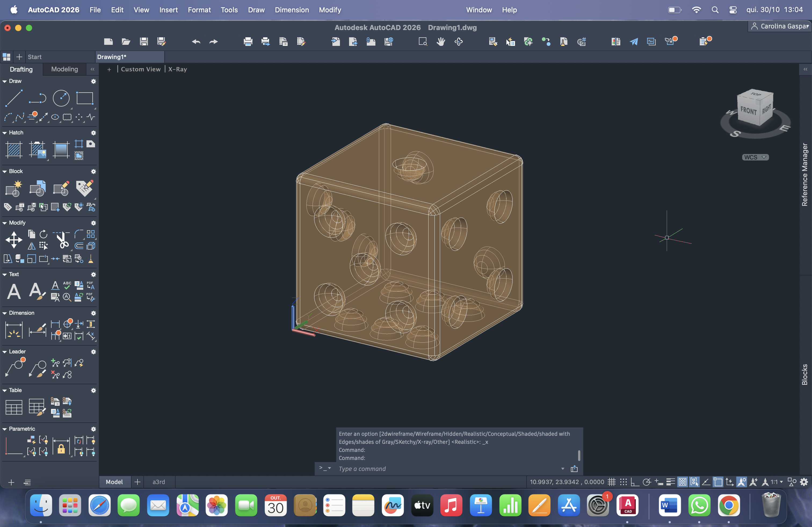Click the Multiline Text tool
This screenshot has width=812, height=527.
coord(14,291)
